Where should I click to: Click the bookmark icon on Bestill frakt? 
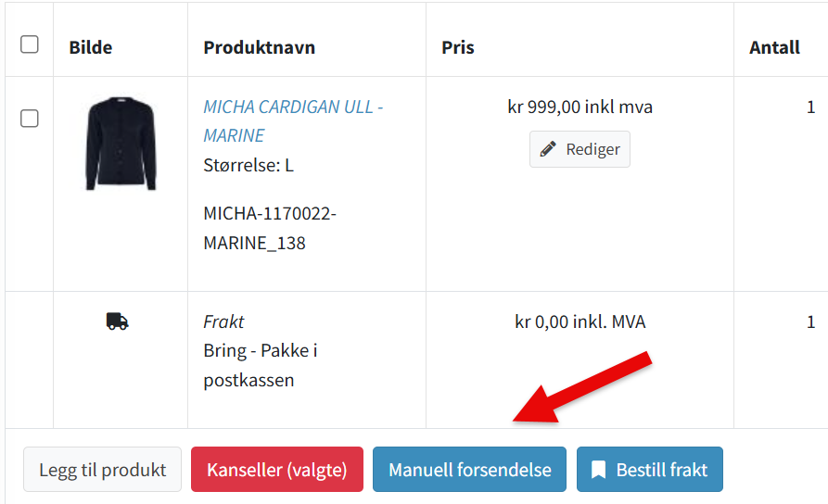point(599,470)
